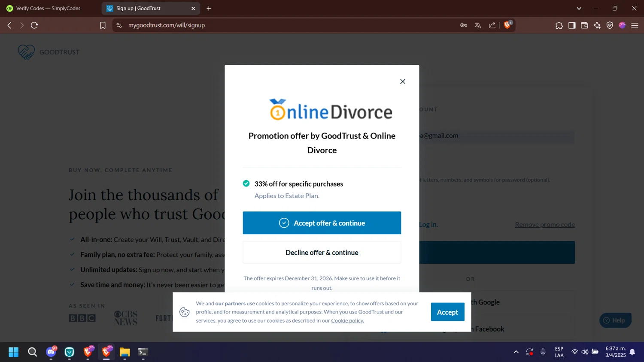Click the email field with gmail.com
The width and height of the screenshot is (644, 362).
coord(497,136)
